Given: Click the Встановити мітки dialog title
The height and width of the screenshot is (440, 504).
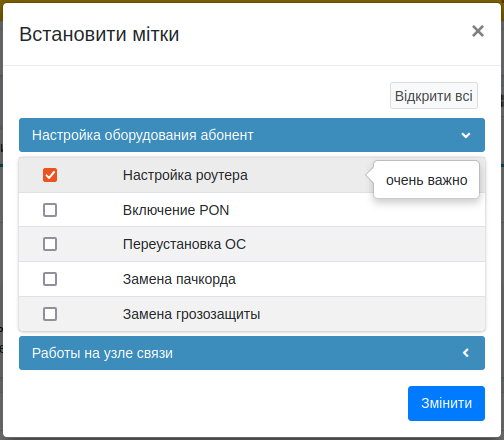Looking at the screenshot, I should click(99, 34).
